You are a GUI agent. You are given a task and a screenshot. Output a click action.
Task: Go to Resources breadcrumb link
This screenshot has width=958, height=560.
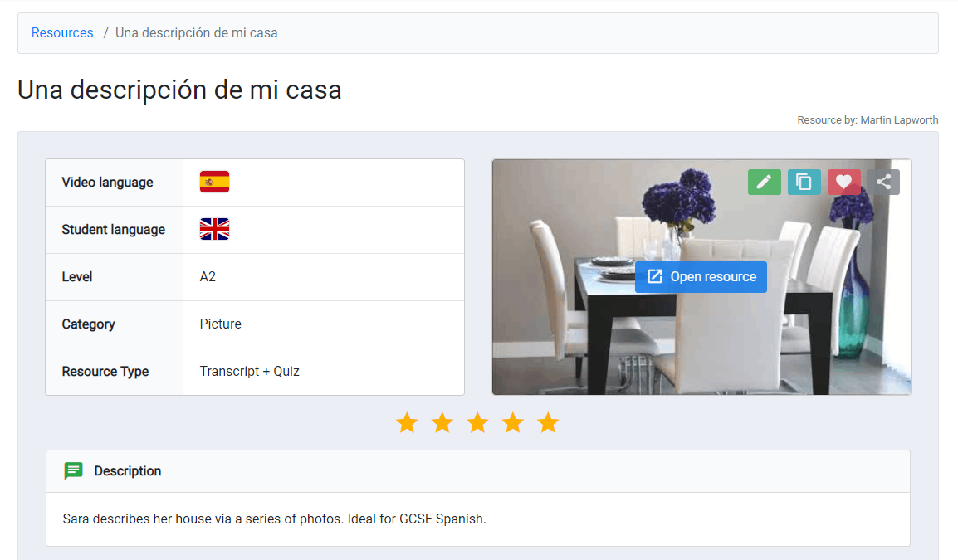[x=62, y=33]
